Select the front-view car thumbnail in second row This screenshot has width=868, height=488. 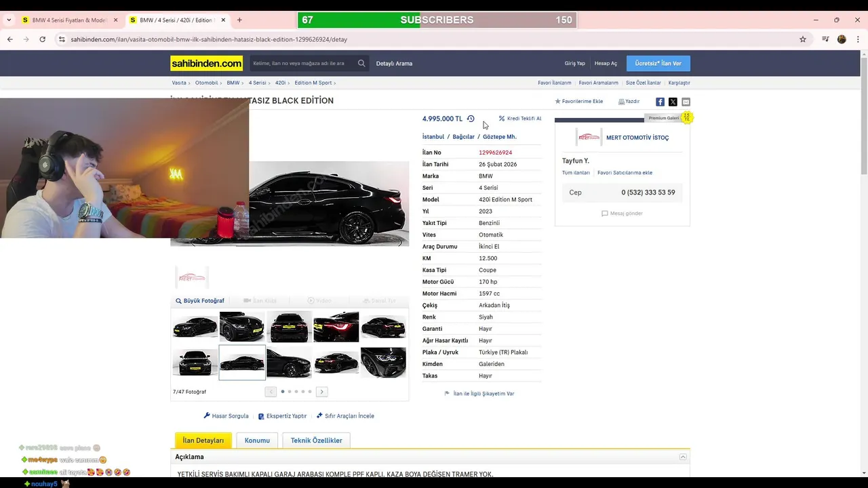[x=195, y=363]
